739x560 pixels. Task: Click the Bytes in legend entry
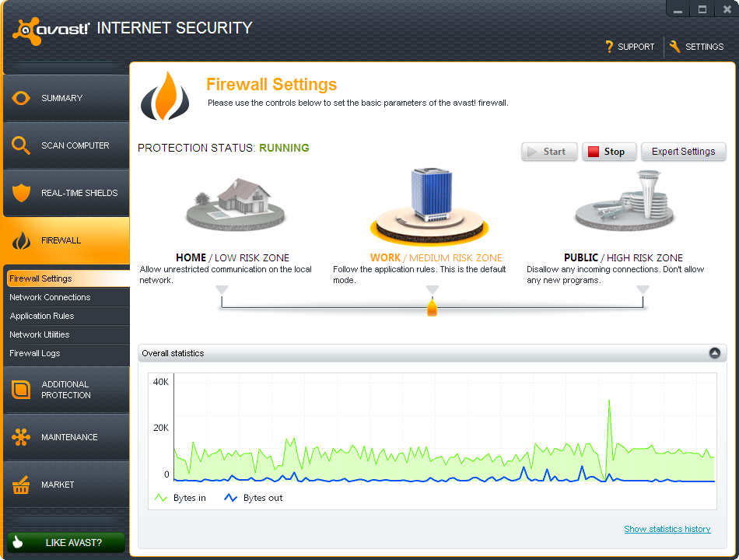(180, 498)
